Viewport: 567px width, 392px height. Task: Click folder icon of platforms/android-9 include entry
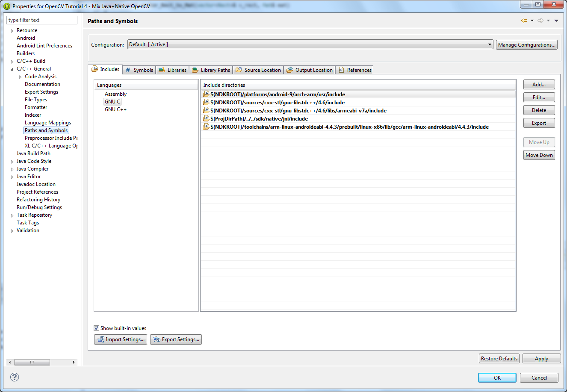click(206, 94)
